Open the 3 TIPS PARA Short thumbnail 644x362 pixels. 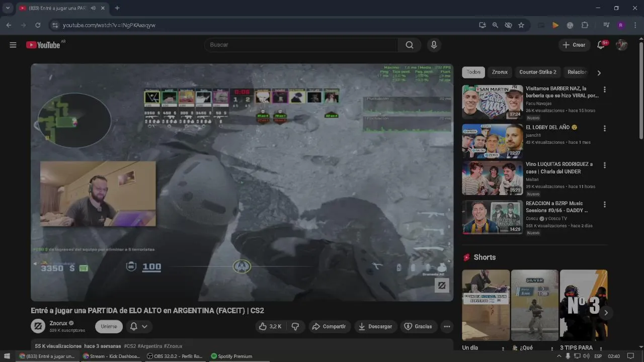pyautogui.click(x=584, y=305)
